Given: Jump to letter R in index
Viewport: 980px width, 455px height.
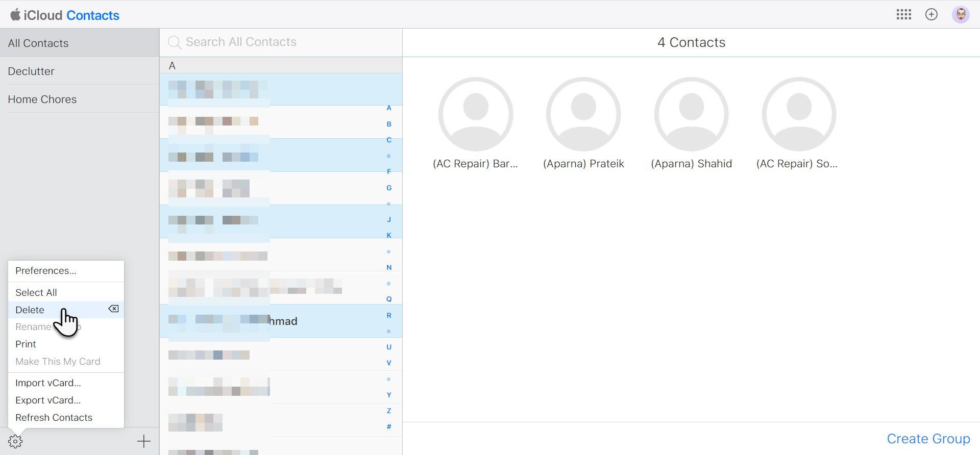Looking at the screenshot, I should click(389, 315).
